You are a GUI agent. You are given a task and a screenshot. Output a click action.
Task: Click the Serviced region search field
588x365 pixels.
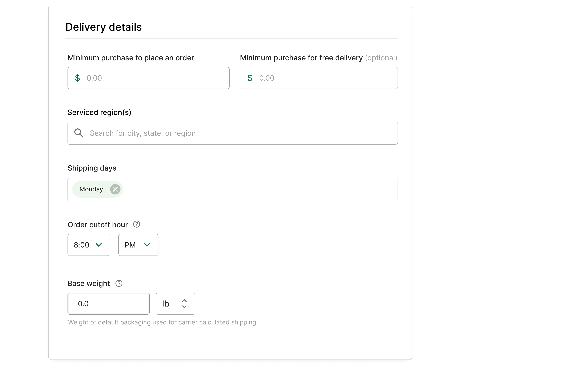(233, 133)
